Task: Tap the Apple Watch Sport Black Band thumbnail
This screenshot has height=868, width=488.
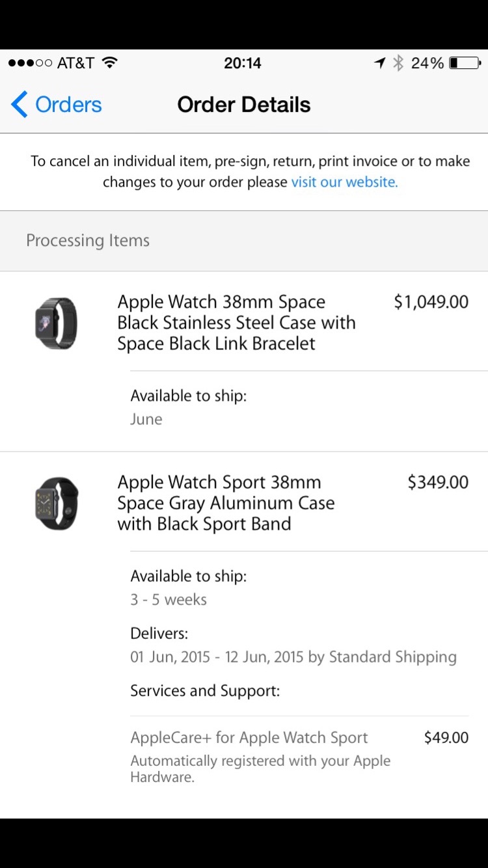Action: (x=56, y=504)
